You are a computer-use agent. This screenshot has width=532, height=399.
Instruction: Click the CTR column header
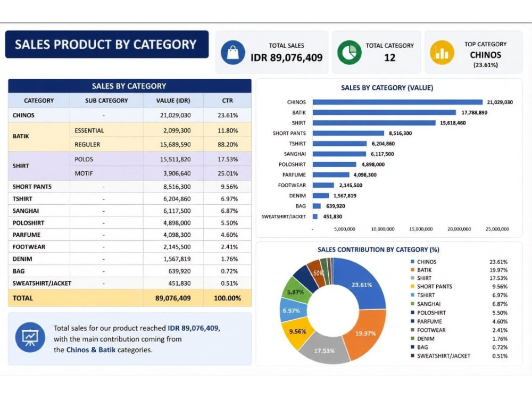tap(227, 101)
